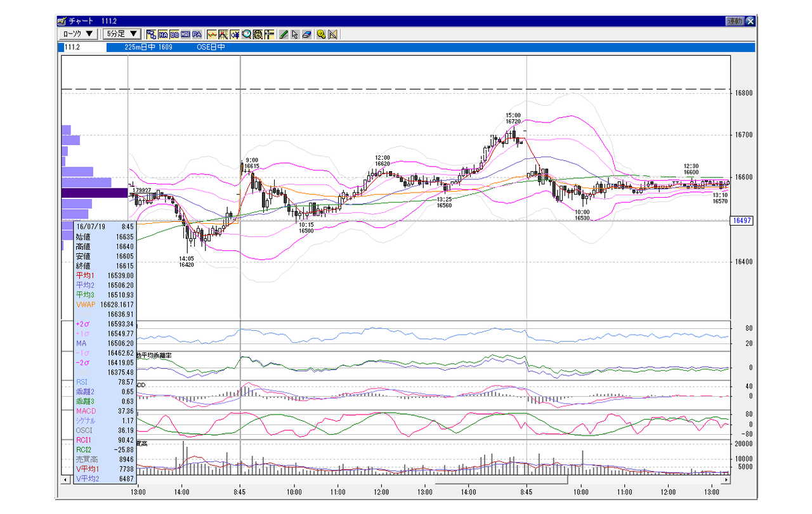812x514 pixels.
Task: Click the VWAP value row
Action: point(105,305)
